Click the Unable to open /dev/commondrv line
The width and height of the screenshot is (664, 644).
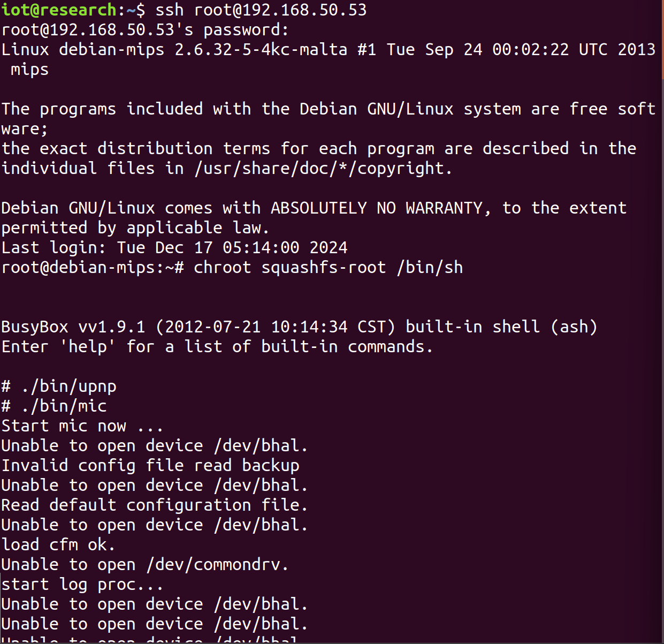pos(145,564)
